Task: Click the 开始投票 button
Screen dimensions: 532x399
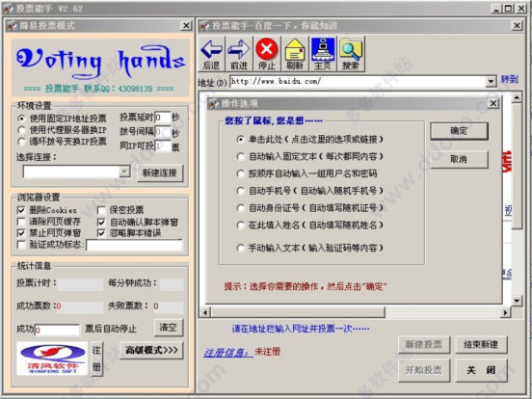Action: [x=424, y=370]
